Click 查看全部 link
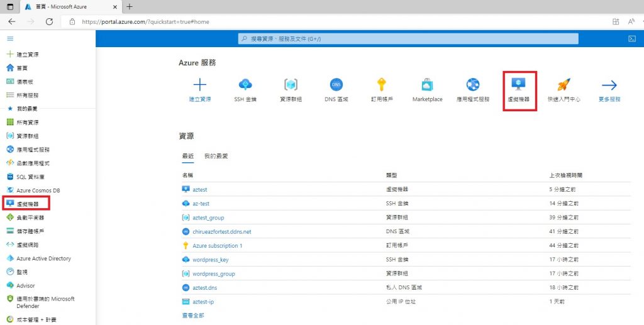Viewport: 644px width, 325px height. (193, 315)
